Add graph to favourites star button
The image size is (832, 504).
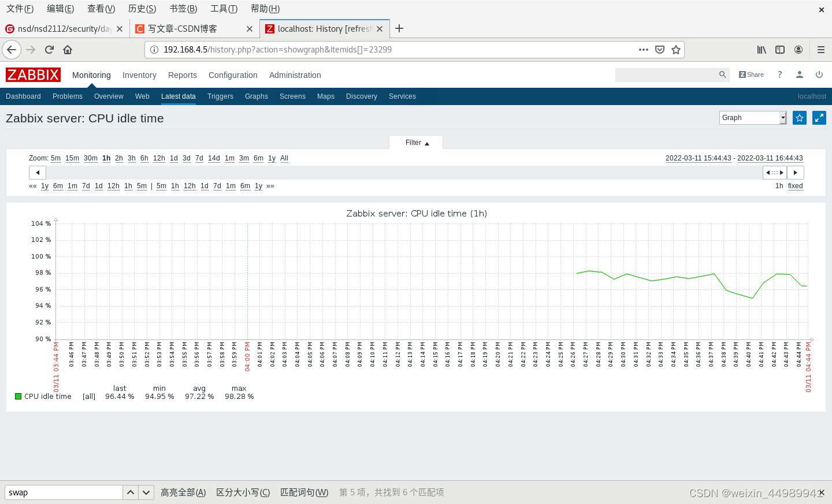800,118
